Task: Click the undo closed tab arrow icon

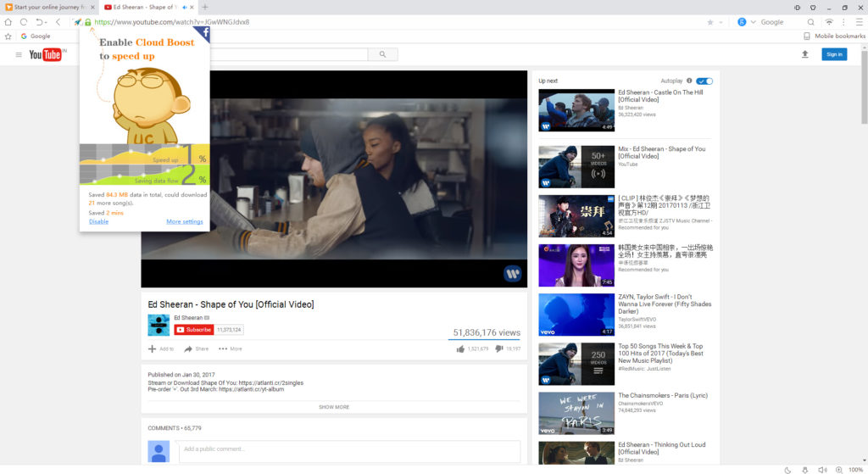Action: [x=39, y=22]
